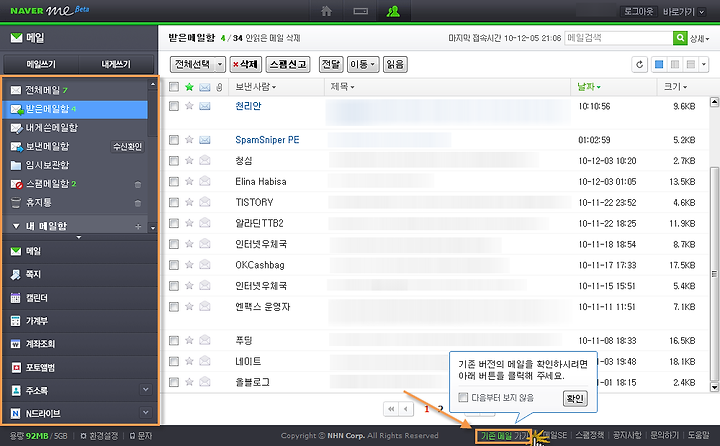Open the 바로가기 dropdown
This screenshot has width=720, height=446.
click(683, 11)
